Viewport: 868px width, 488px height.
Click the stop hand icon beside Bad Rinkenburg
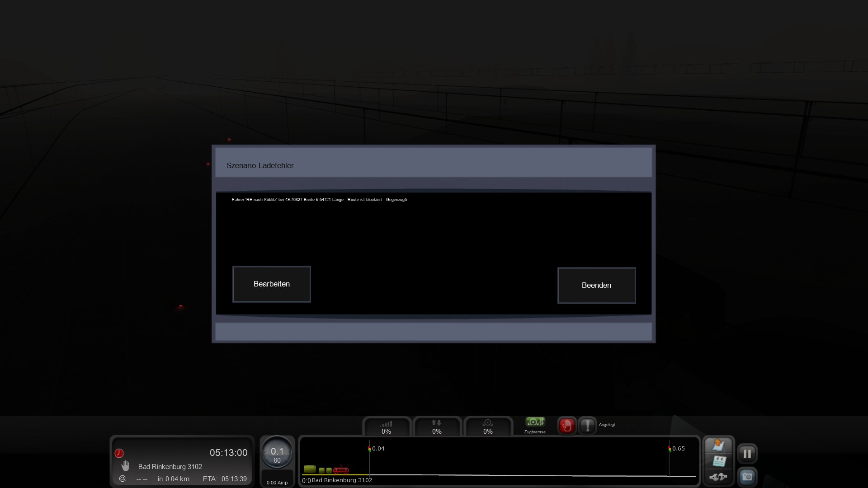(125, 466)
